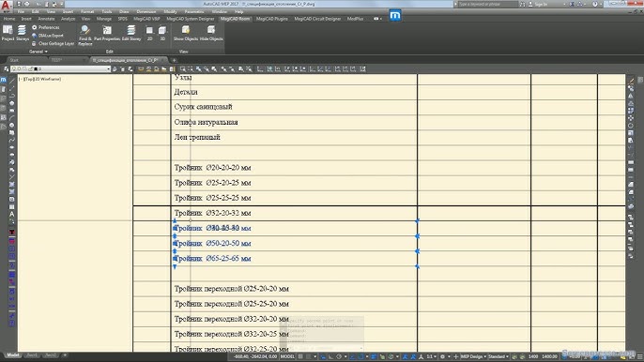Open Standard display configuration dropdown
The height and width of the screenshot is (362, 644).
(x=498, y=356)
